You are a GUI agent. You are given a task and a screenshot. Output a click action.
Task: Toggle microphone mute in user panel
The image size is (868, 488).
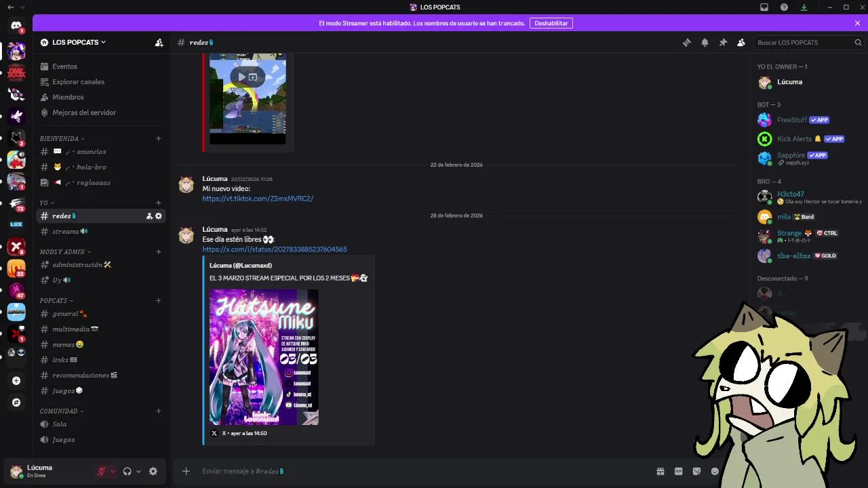pyautogui.click(x=102, y=471)
